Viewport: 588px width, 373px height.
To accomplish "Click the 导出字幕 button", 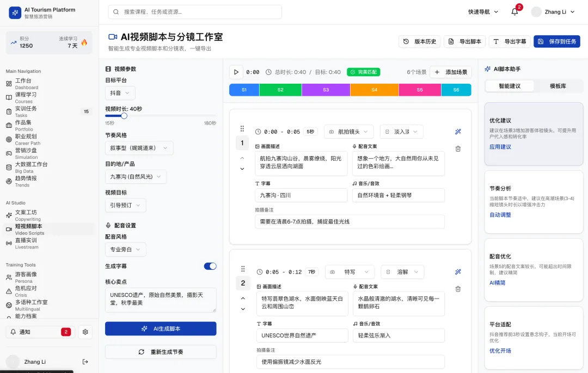I will tap(510, 41).
